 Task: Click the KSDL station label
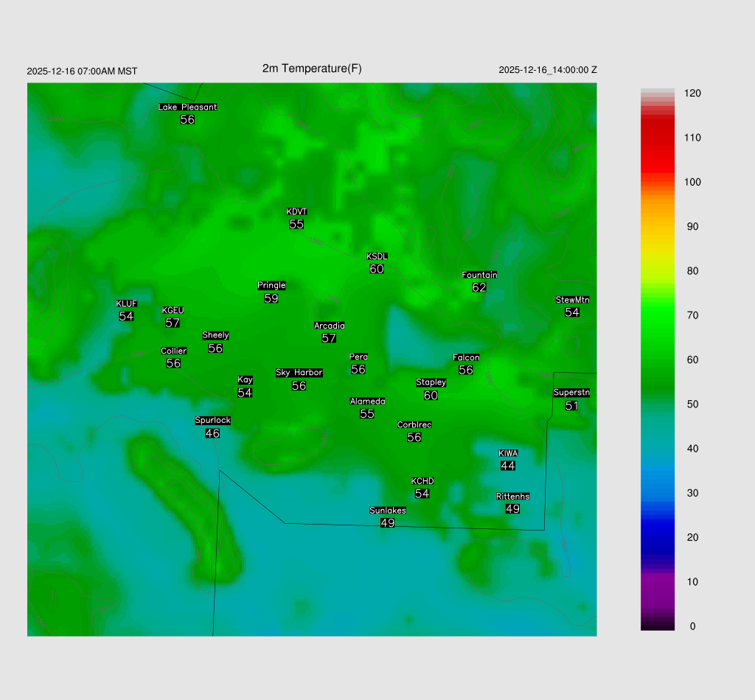pyautogui.click(x=377, y=256)
